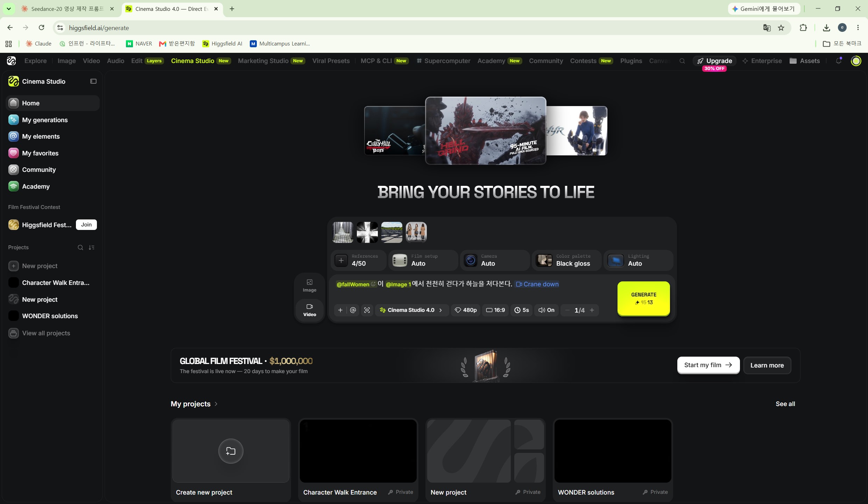Search projects with the magnifier icon

tap(80, 247)
